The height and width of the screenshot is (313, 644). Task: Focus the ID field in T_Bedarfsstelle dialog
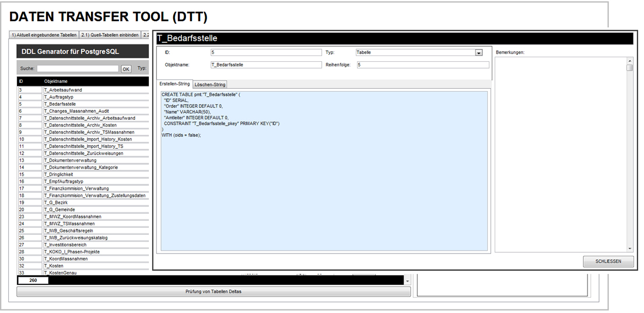(x=265, y=53)
